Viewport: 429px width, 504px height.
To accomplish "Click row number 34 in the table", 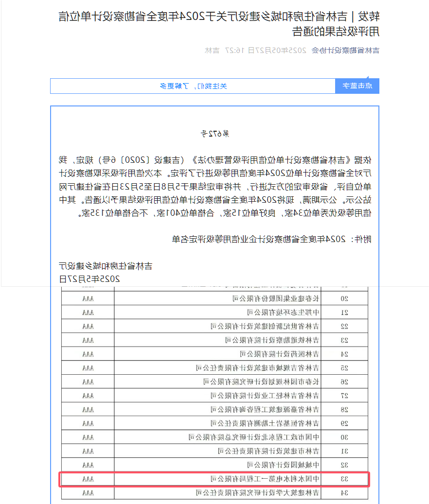I will point(344,493).
